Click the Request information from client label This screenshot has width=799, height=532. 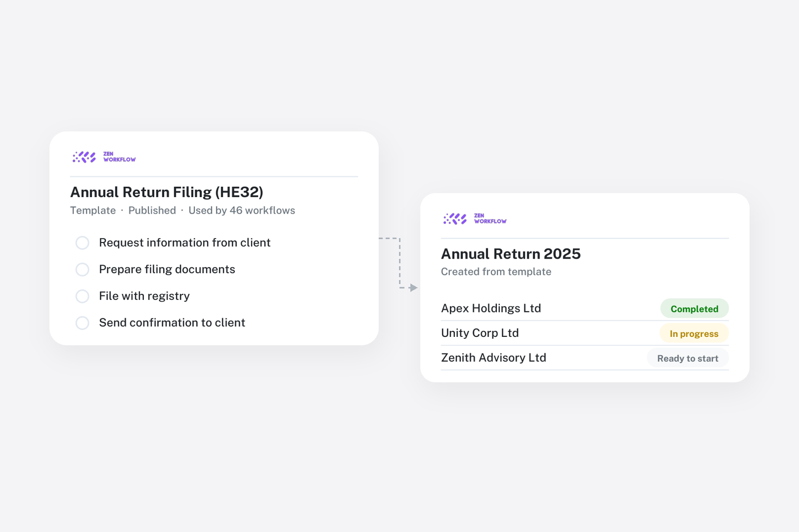coord(185,243)
